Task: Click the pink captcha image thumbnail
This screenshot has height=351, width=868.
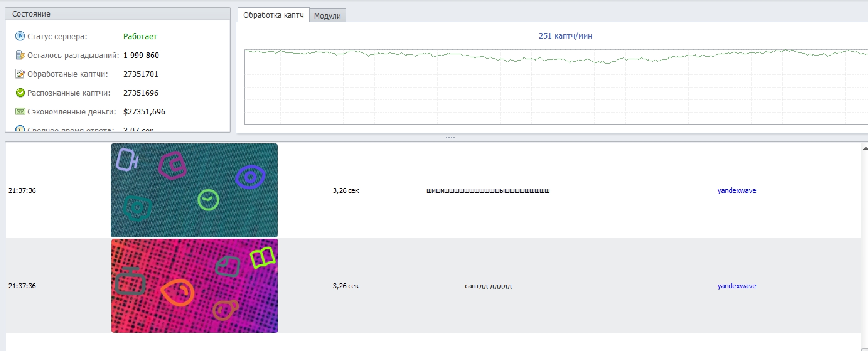Action: [194, 286]
